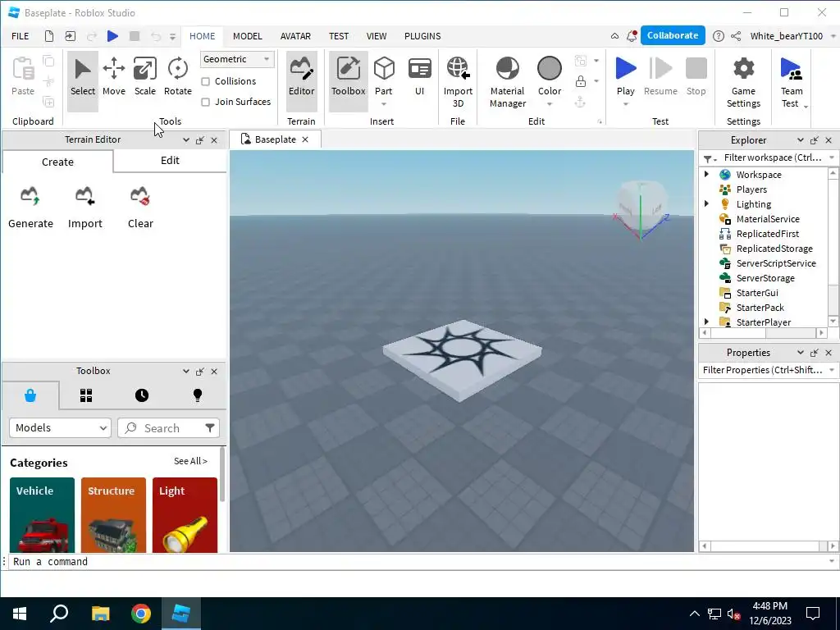840x630 pixels.
Task: Open Toolbox Inventory grid tab
Action: point(86,396)
